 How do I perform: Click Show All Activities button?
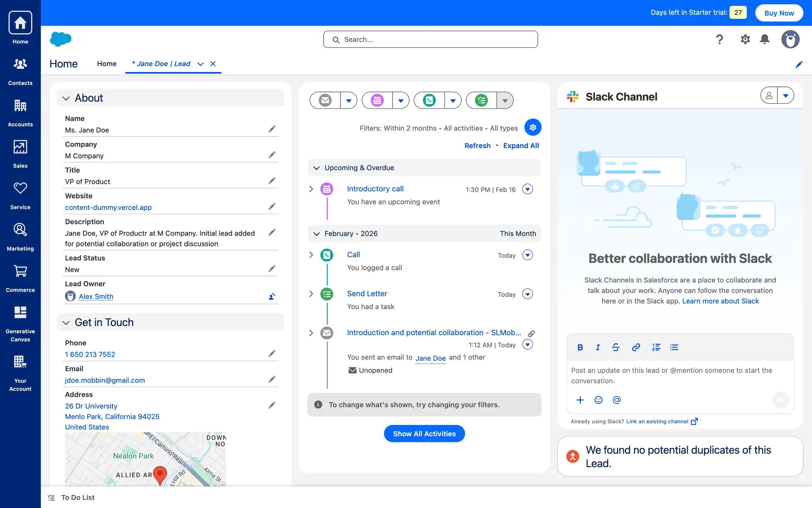click(424, 433)
